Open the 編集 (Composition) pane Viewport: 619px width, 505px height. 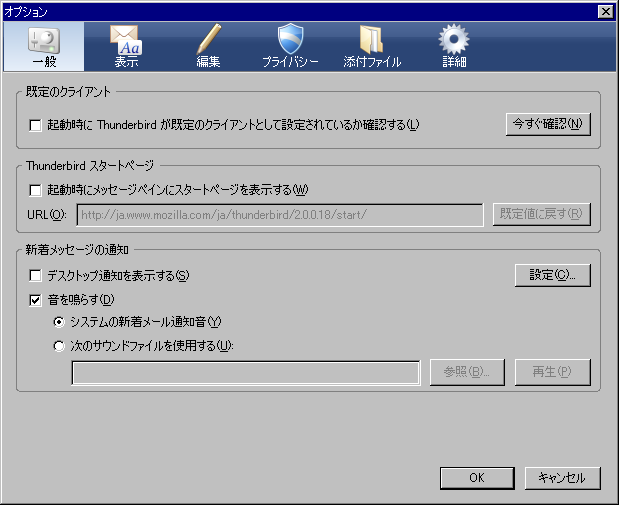pos(208,47)
